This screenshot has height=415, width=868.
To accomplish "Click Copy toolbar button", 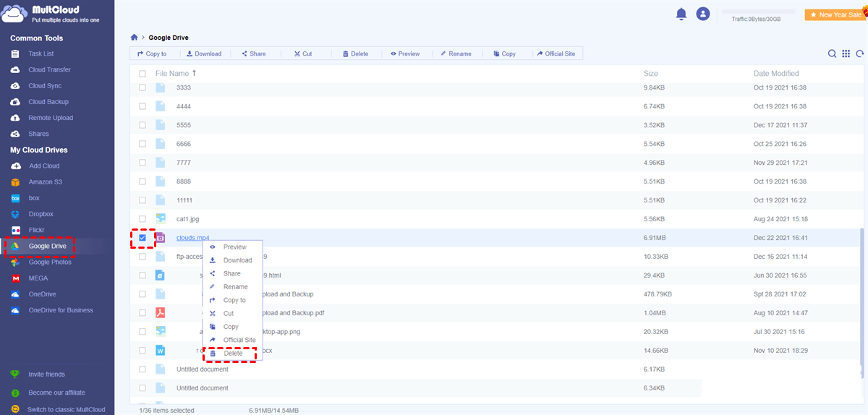I will 504,54.
